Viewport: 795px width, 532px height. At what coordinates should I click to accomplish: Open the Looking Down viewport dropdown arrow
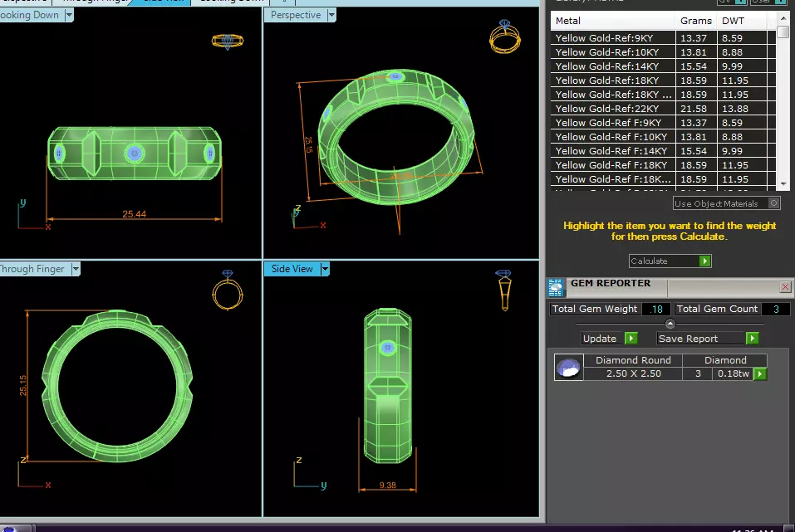(69, 15)
